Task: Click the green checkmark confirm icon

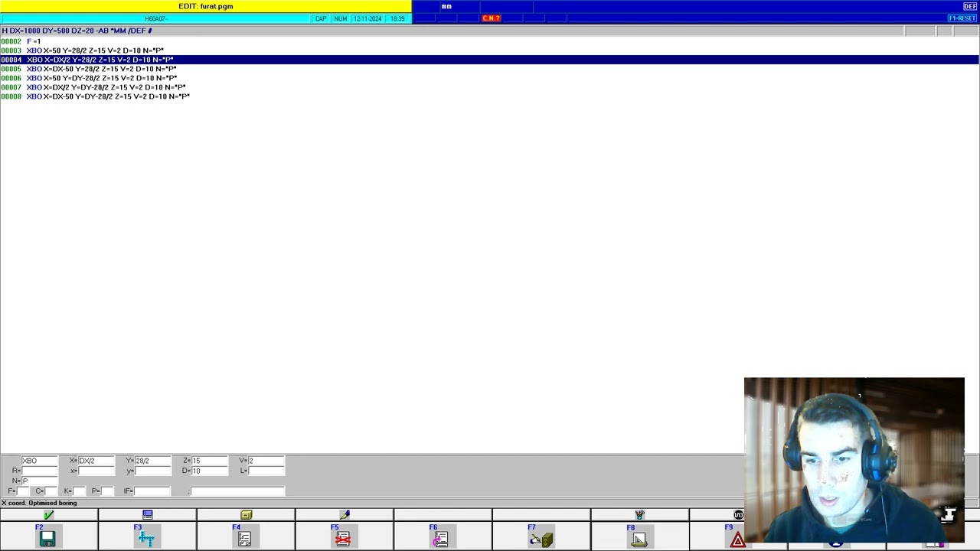Action: tap(48, 515)
